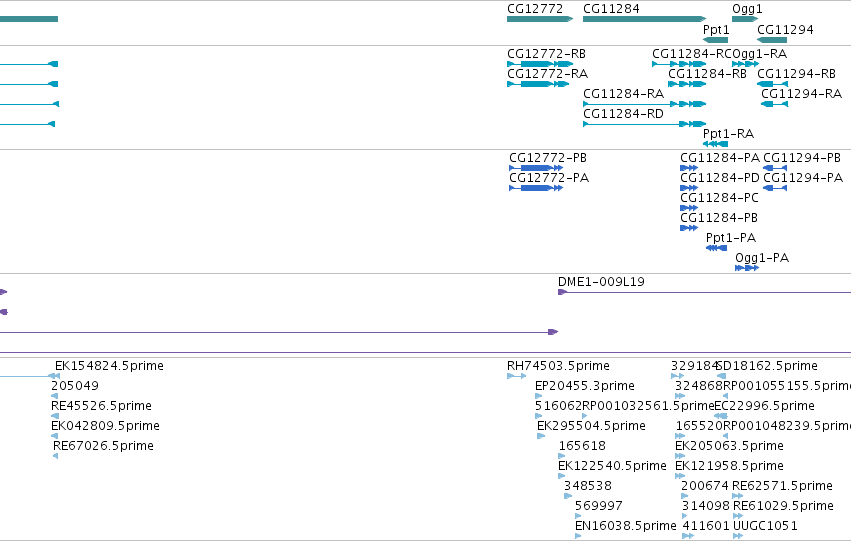Click the CG11284-RA transcript line
This screenshot has height=541, width=851.
click(644, 104)
